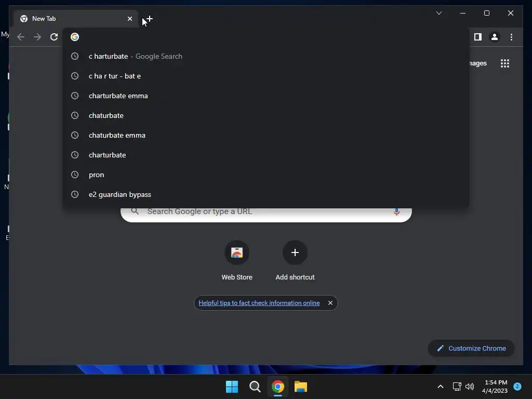This screenshot has width=532, height=399.
Task: Start voice search with the microphone icon
Action: click(396, 212)
